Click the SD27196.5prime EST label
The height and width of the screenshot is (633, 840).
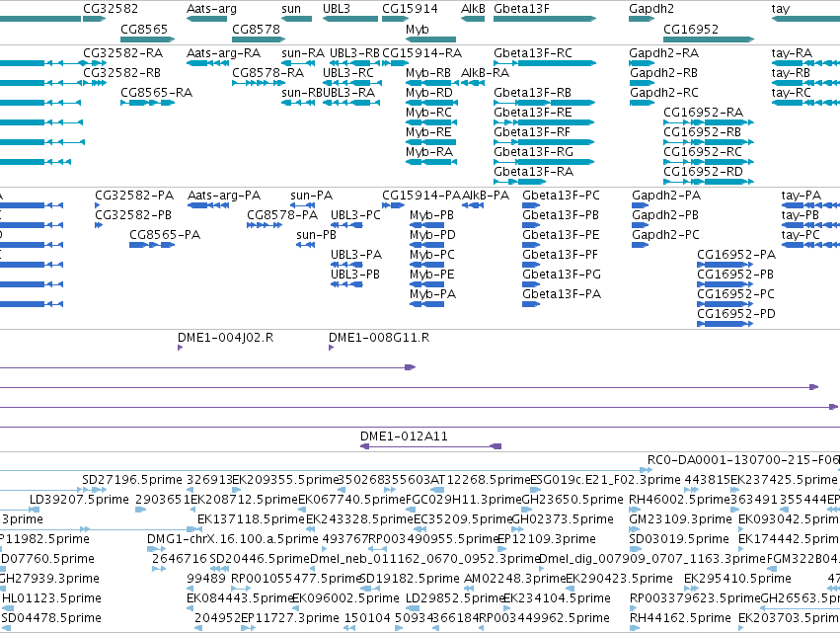(132, 479)
